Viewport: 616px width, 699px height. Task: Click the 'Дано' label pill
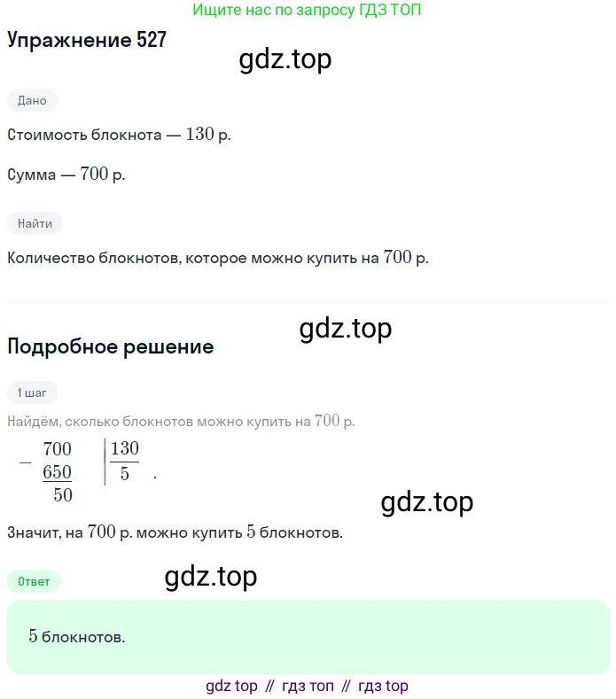point(32,100)
